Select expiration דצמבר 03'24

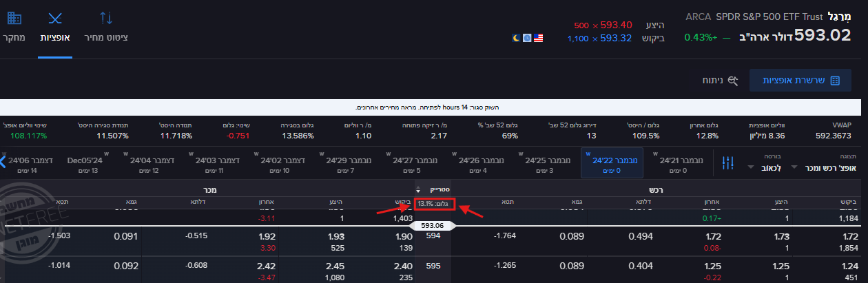tap(213, 164)
